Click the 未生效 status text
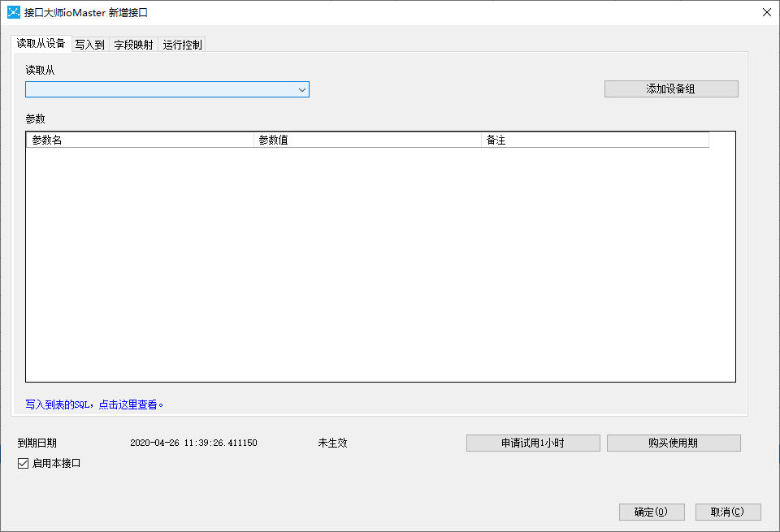 point(332,443)
